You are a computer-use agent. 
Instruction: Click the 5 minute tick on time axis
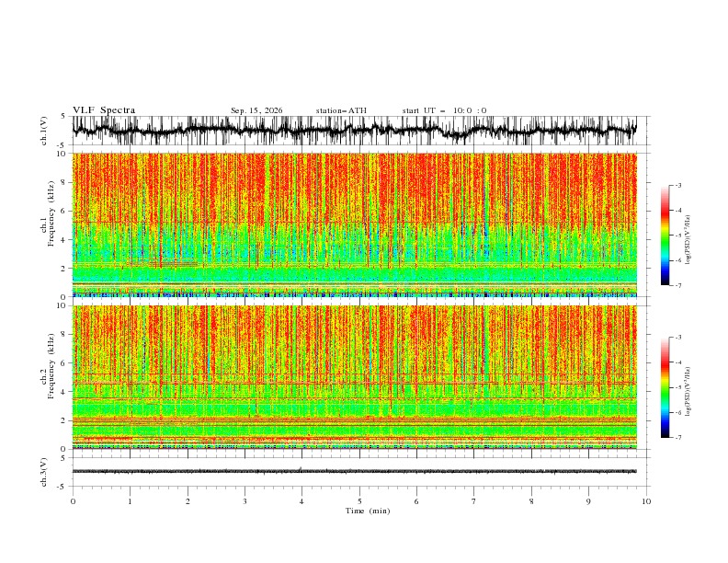(359, 501)
